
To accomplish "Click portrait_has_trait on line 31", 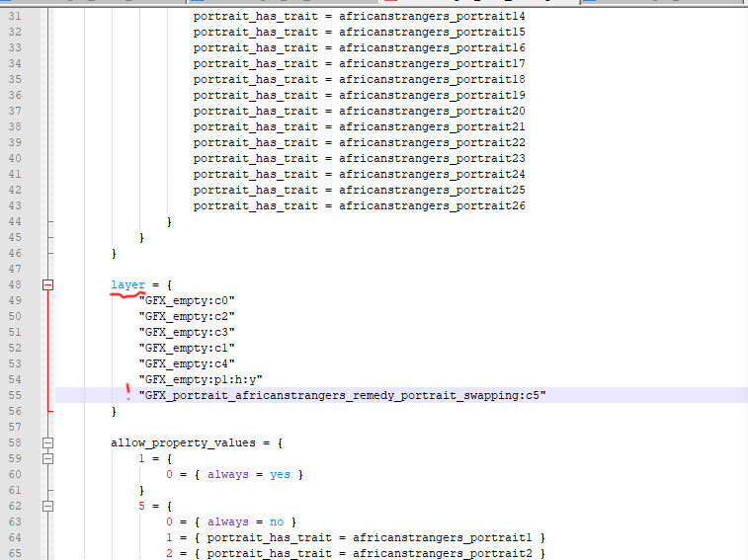I will coord(255,16).
